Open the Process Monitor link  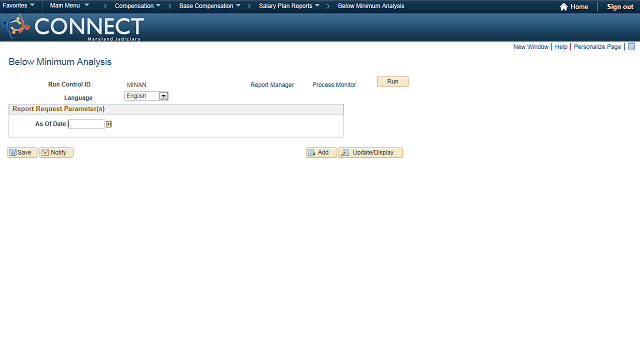click(334, 85)
